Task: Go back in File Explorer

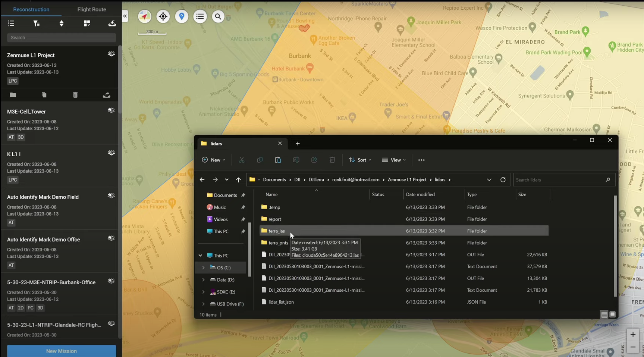Action: 202,180
